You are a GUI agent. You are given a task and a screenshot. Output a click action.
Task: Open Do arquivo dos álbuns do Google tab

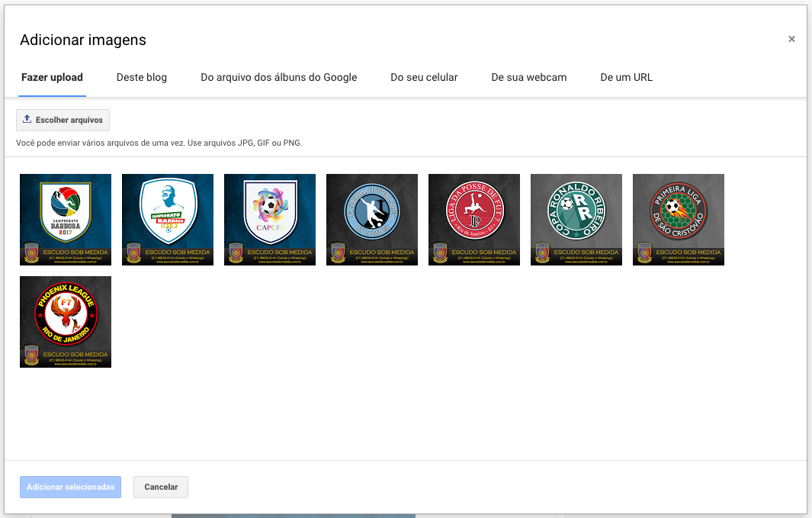[x=278, y=77]
